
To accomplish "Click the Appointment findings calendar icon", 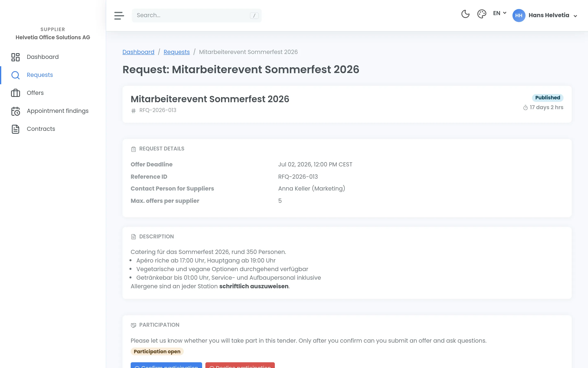I will (16, 111).
